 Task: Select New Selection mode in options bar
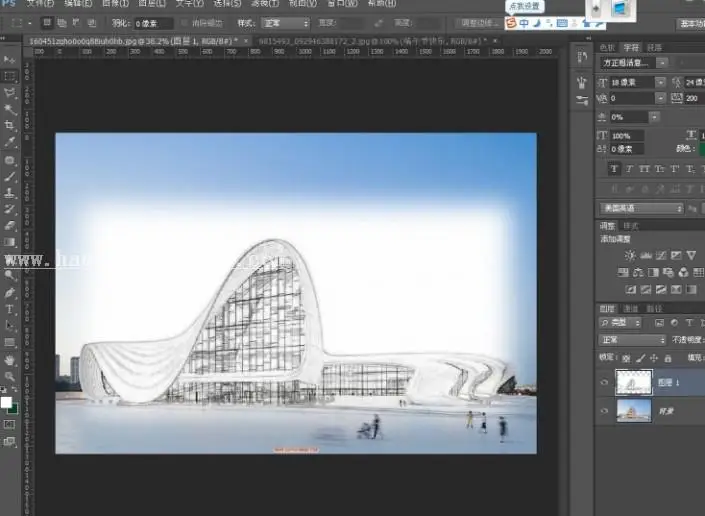click(x=47, y=22)
